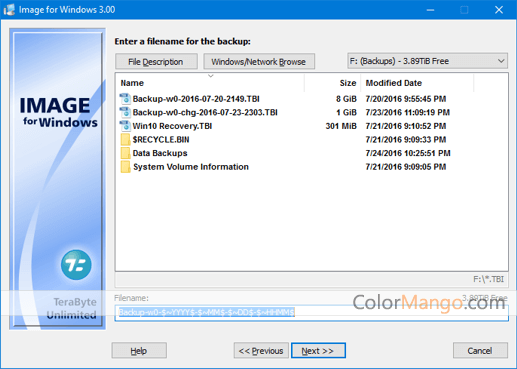This screenshot has height=369, width=517.
Task: Expand the F: (Backups) drive dropdown
Action: [x=428, y=61]
